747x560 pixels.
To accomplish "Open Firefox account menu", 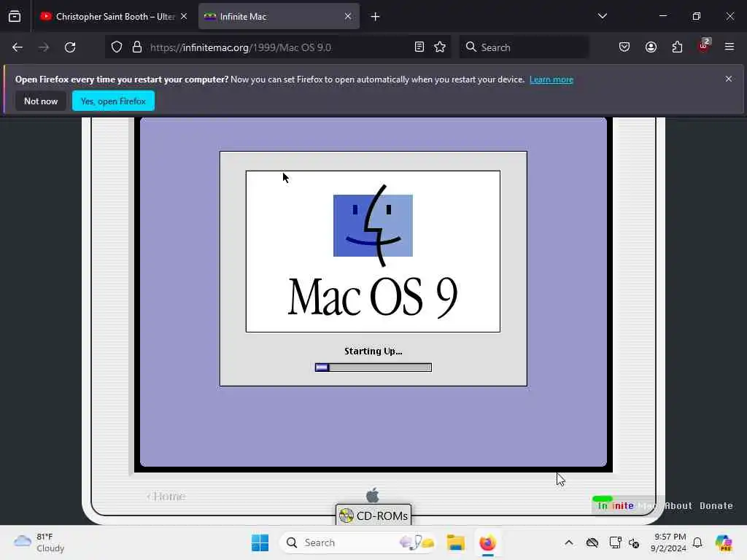I will (x=651, y=47).
